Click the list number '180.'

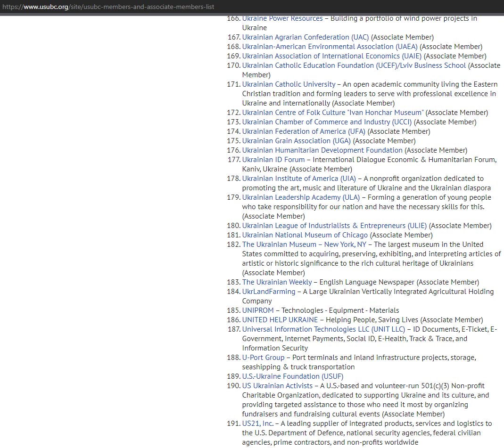coord(234,226)
